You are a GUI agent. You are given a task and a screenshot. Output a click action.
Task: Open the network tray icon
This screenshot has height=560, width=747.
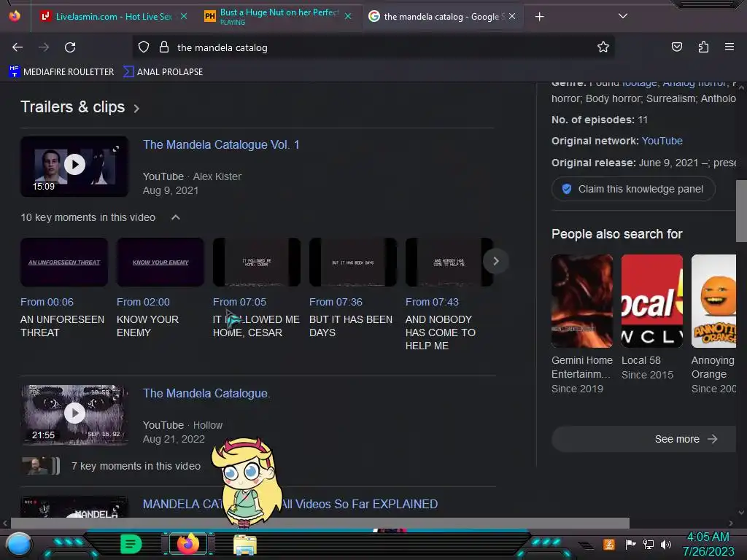(648, 544)
